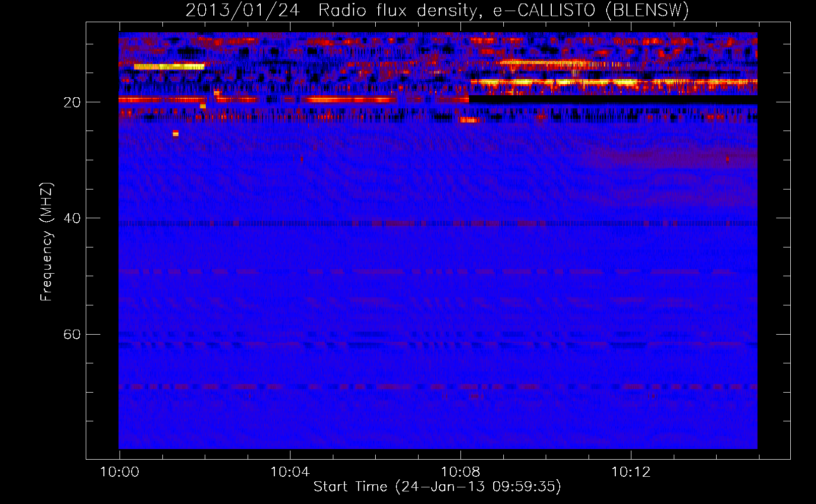Select the 10:00 time tick label

coord(120,472)
